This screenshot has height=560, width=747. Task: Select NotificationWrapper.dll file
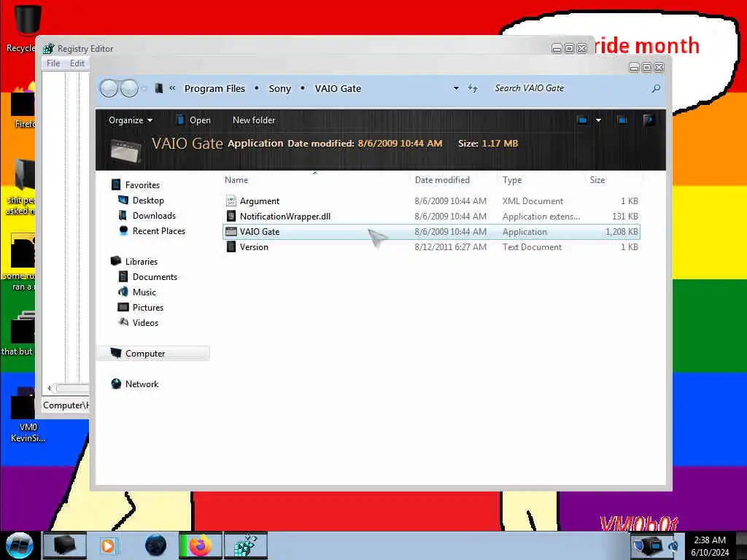tap(431, 216)
